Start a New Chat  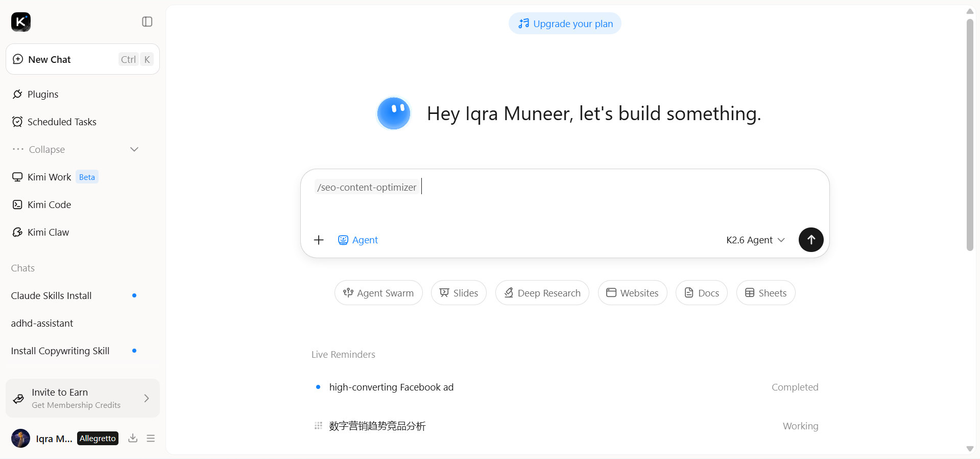pyautogui.click(x=83, y=59)
